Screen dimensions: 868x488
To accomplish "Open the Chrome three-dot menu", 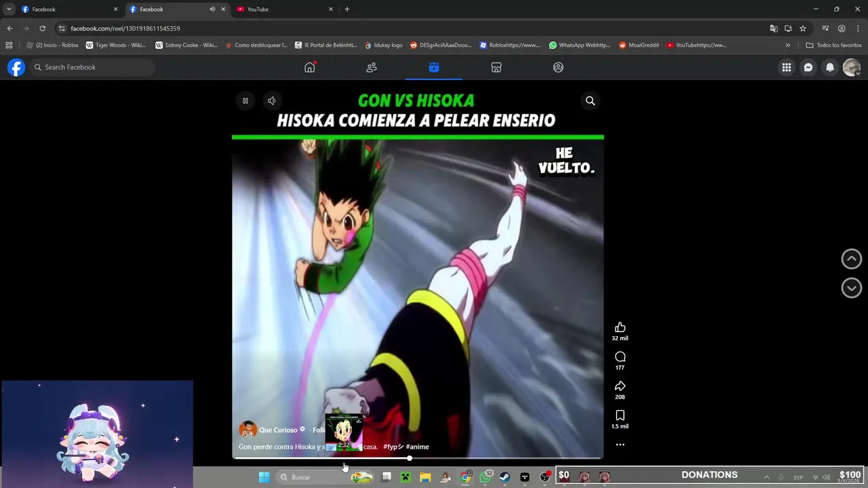I will pyautogui.click(x=857, y=28).
